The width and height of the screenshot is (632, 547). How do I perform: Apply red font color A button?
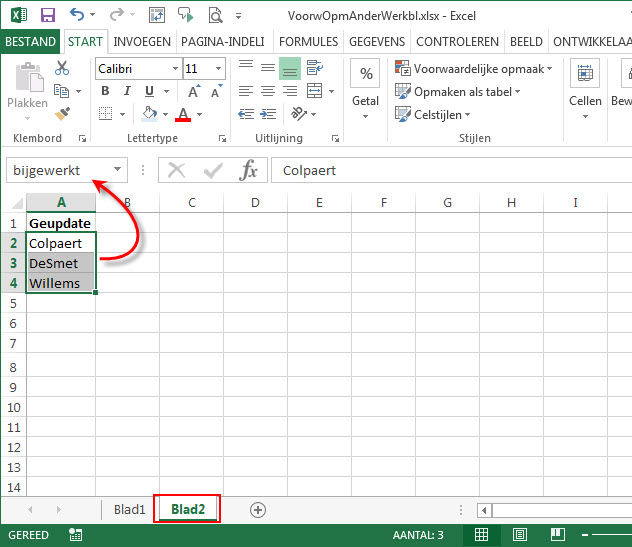pyautogui.click(x=183, y=114)
